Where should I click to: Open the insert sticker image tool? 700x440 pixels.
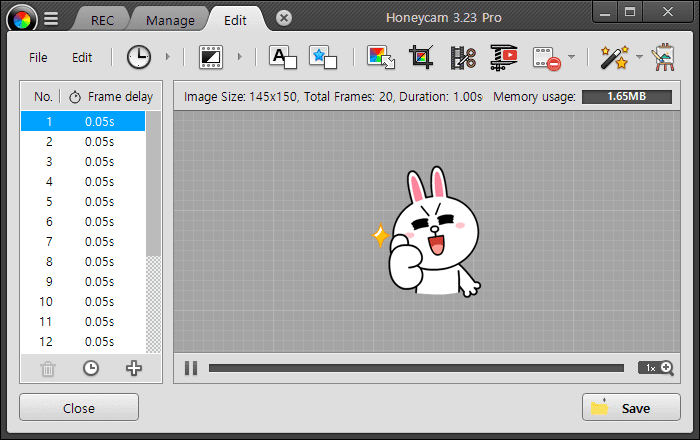coord(321,58)
